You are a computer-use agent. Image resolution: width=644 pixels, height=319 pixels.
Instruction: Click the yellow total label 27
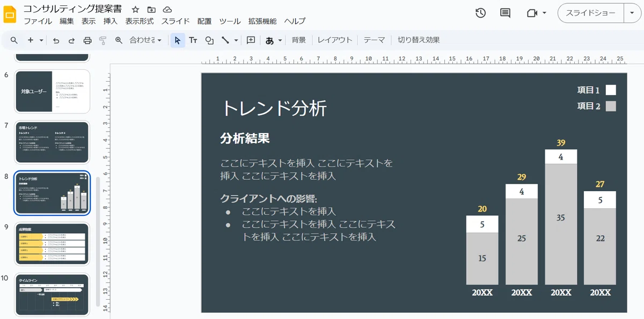tap(600, 185)
